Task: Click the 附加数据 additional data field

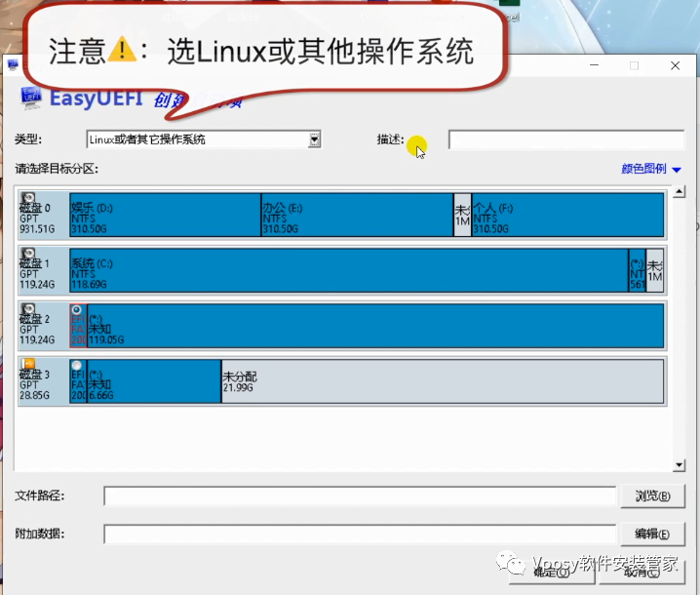Action: tap(360, 534)
